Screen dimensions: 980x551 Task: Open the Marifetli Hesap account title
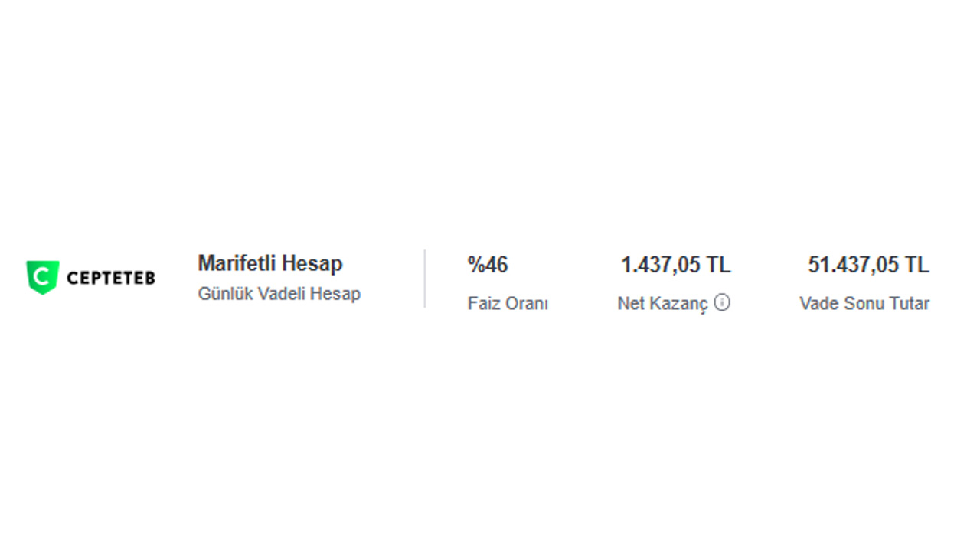(269, 263)
